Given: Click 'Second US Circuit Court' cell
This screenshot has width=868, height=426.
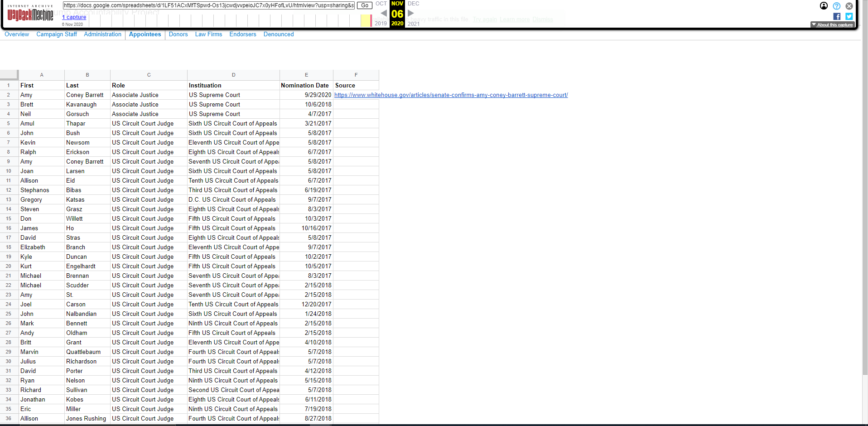Looking at the screenshot, I should point(233,390).
